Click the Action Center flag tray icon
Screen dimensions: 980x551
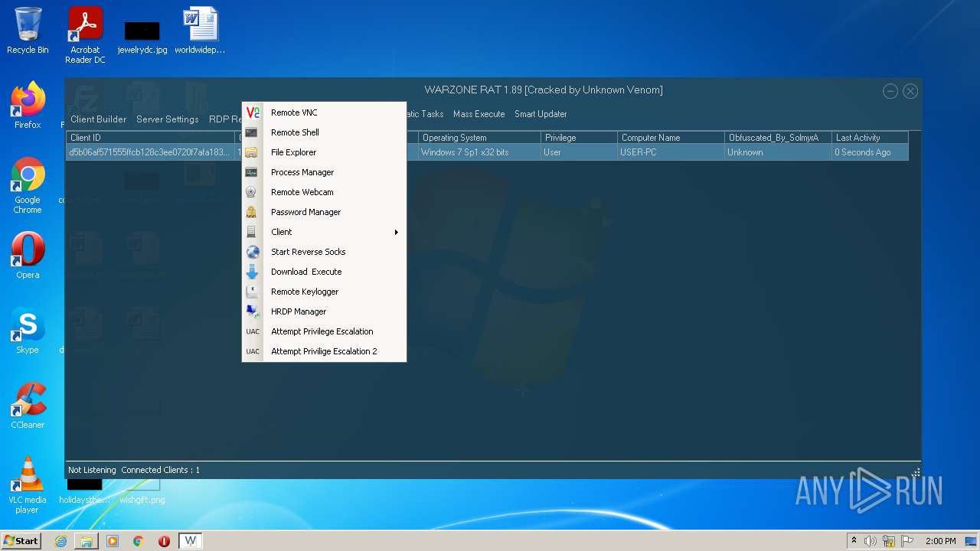(907, 541)
